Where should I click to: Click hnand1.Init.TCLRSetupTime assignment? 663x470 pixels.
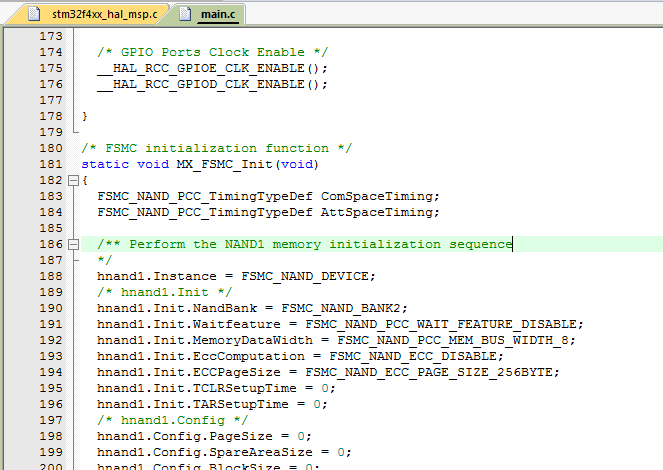pos(216,388)
